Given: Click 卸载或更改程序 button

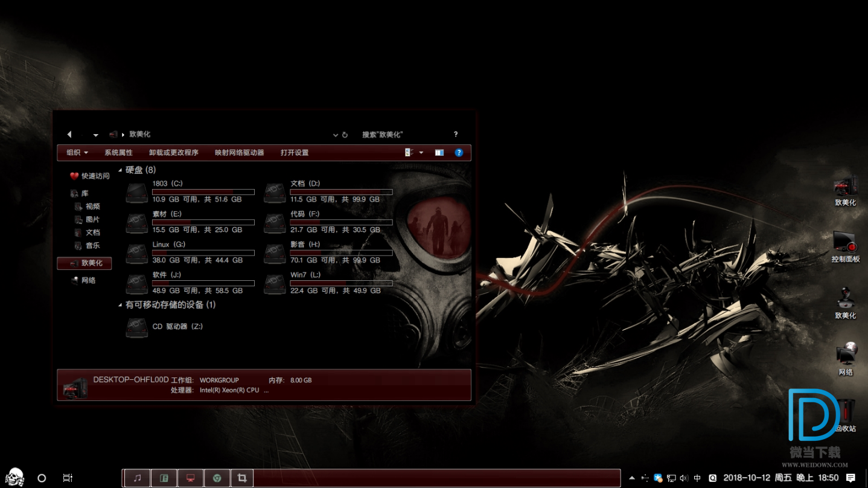Looking at the screenshot, I should pyautogui.click(x=174, y=152).
